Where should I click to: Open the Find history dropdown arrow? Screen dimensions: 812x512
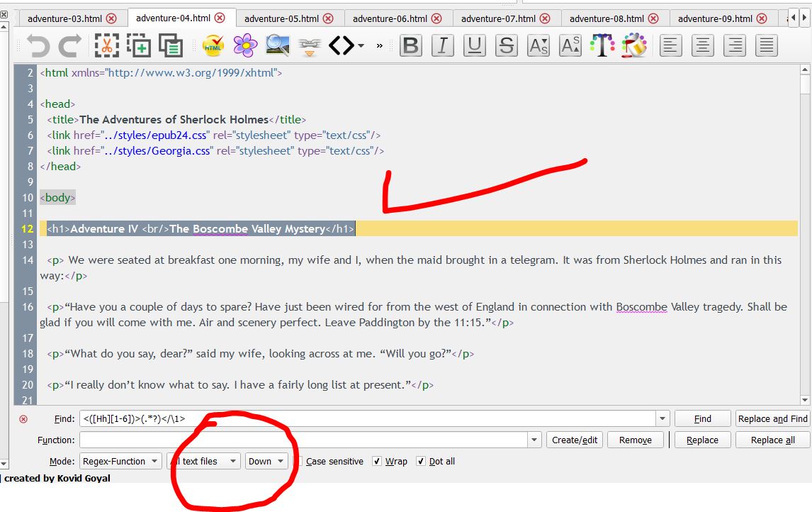click(662, 418)
